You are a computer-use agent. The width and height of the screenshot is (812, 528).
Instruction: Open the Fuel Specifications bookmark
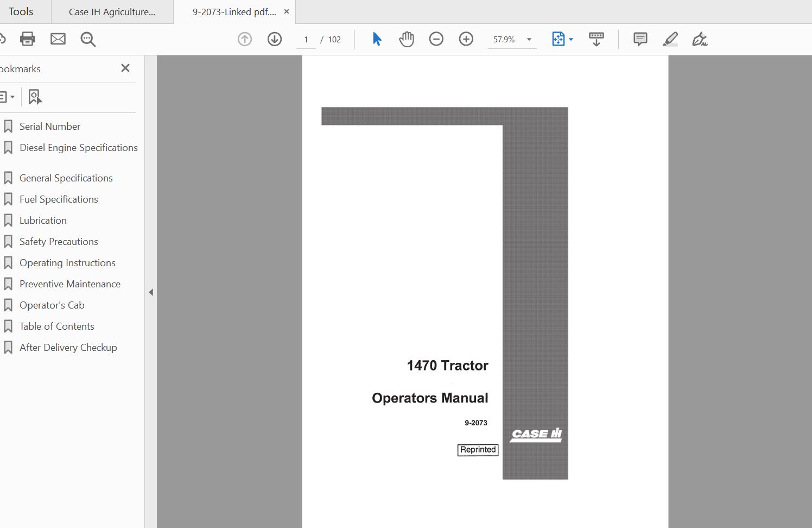point(59,199)
